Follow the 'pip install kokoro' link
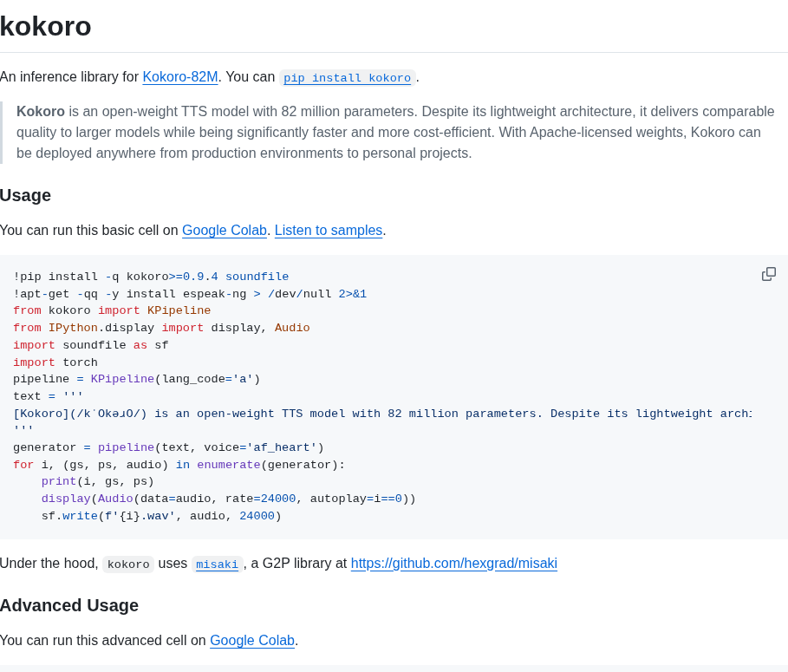This screenshot has width=788, height=672. (x=348, y=78)
